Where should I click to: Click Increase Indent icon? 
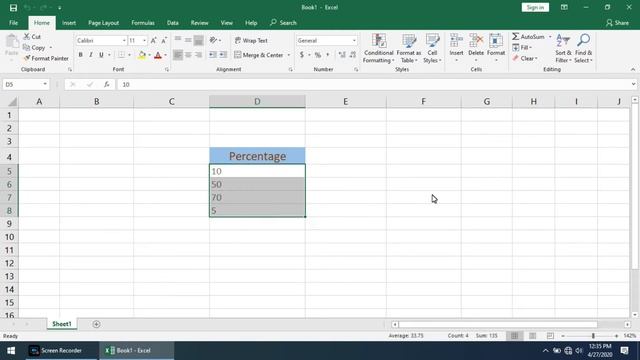(223, 55)
